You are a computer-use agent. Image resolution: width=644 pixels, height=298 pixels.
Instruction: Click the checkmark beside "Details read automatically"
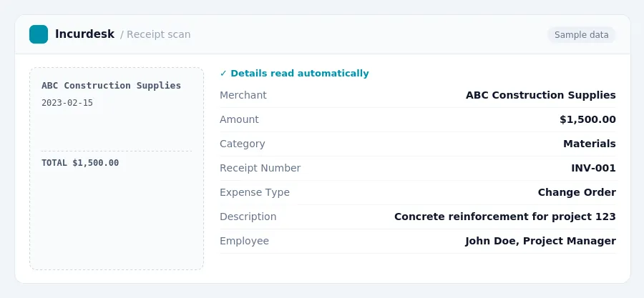point(223,74)
